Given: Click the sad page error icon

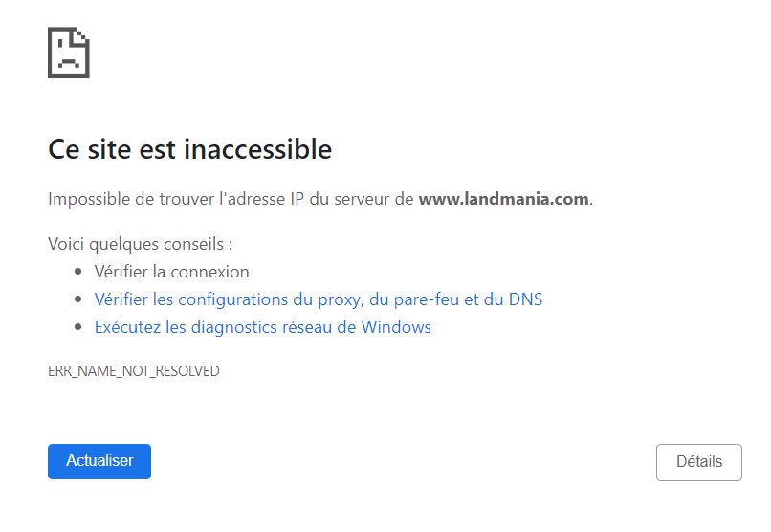Looking at the screenshot, I should [69, 52].
